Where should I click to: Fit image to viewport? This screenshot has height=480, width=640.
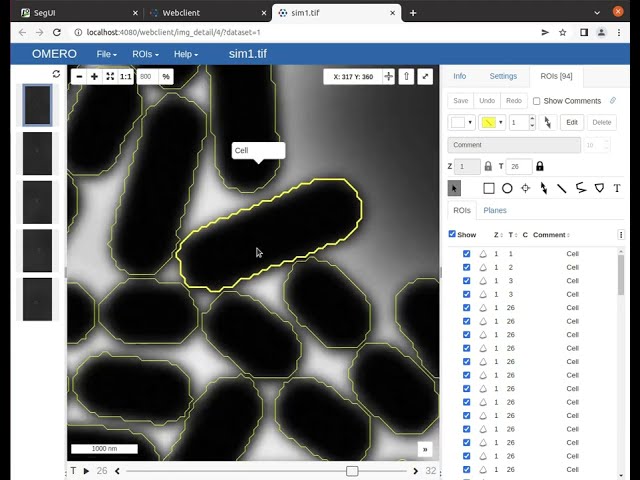(x=110, y=76)
